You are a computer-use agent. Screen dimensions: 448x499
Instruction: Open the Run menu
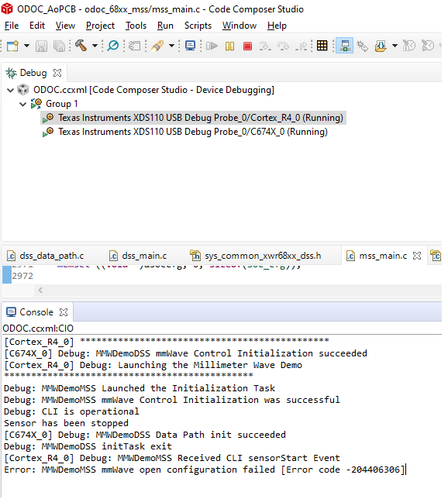pos(165,26)
